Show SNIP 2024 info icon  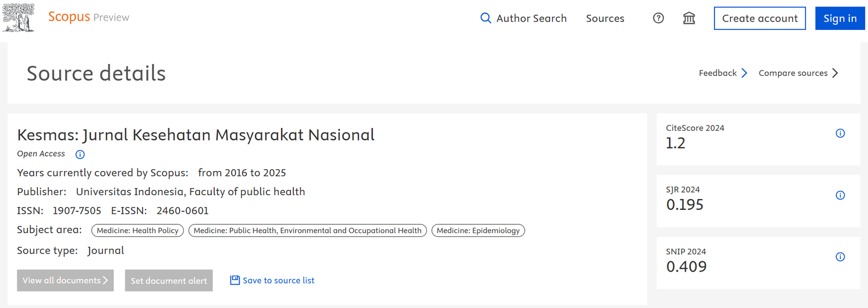[840, 257]
